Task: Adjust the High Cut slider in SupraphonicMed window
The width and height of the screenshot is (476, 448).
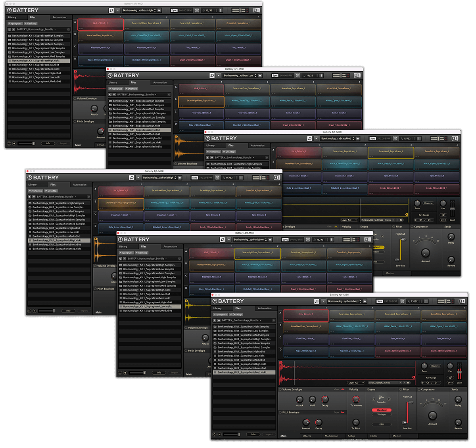Action: pyautogui.click(x=410, y=402)
